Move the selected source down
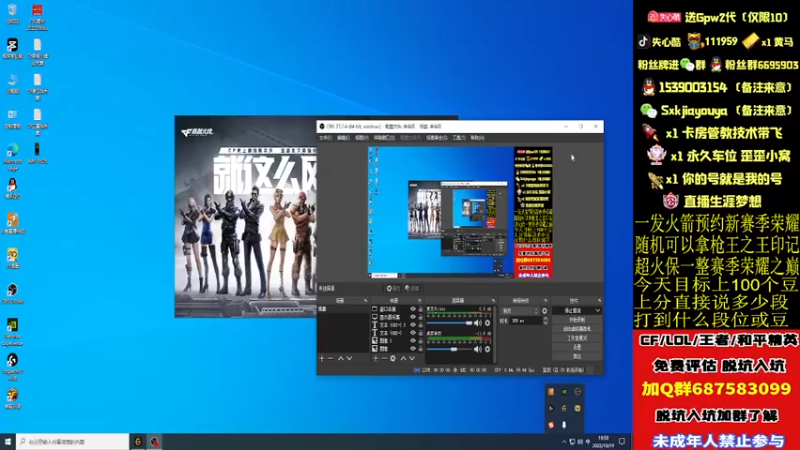The width and height of the screenshot is (800, 450). coord(412,359)
